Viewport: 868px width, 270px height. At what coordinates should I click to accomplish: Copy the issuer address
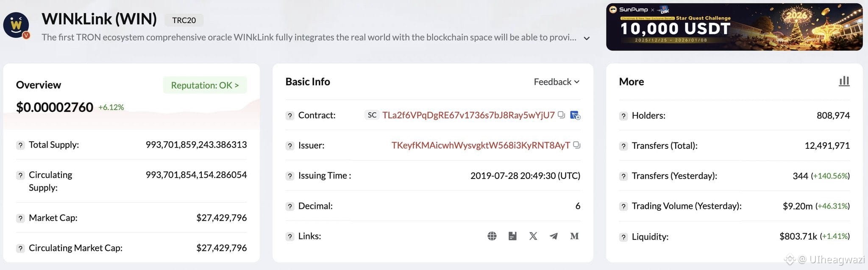576,145
